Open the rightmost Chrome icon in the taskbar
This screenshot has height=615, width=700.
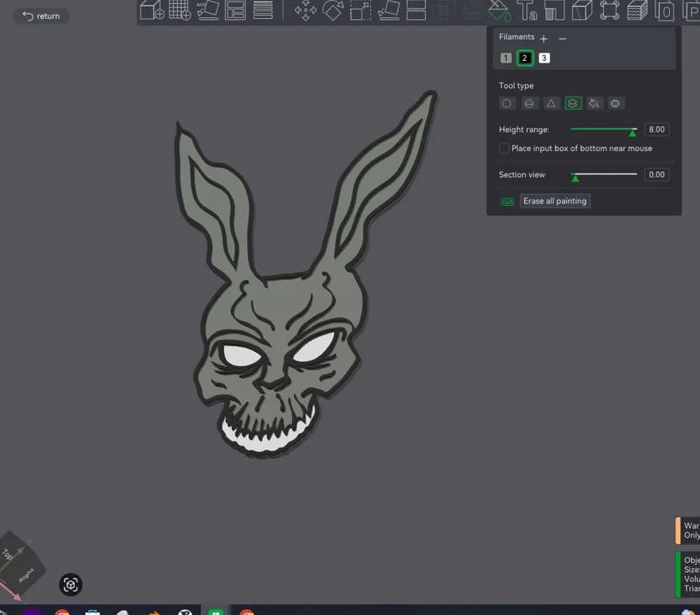(246, 612)
